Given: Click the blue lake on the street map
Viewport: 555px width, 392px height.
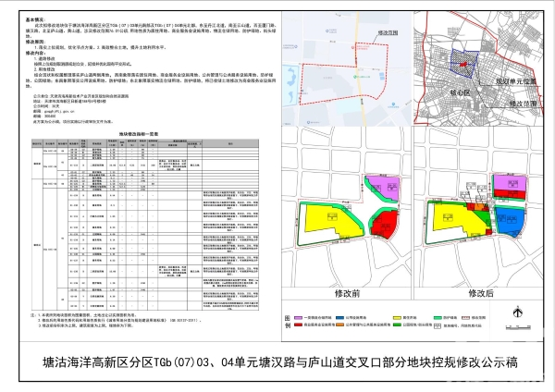Looking at the screenshot, I should 291,85.
